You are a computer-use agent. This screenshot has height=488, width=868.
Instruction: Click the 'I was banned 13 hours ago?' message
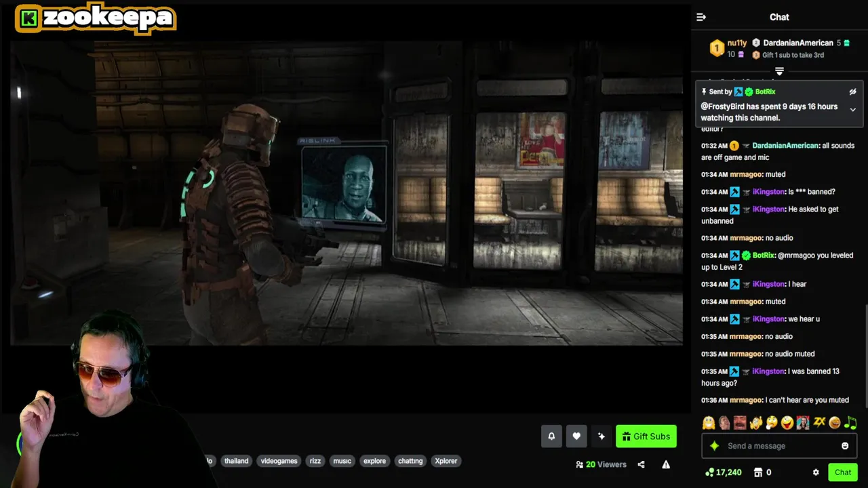(x=778, y=377)
